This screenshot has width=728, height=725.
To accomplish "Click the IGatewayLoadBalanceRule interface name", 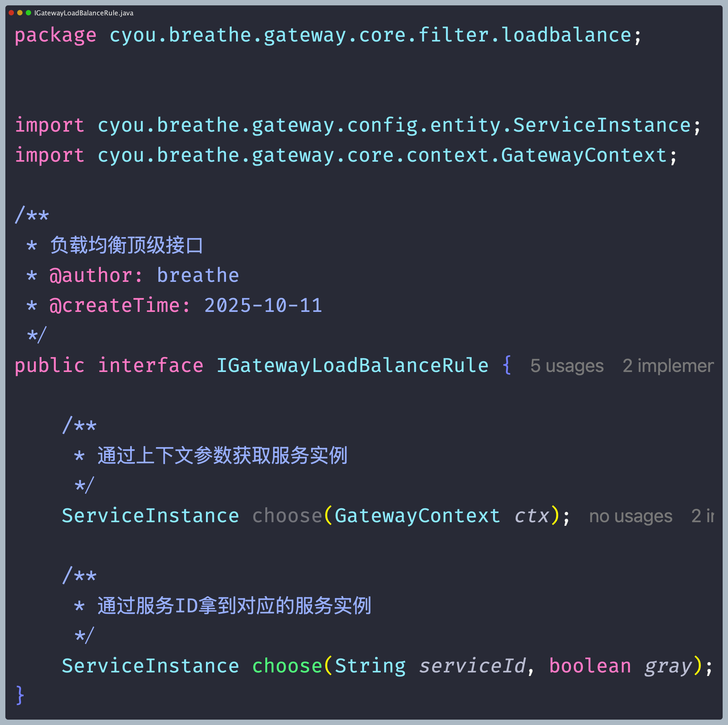I will [352, 365].
